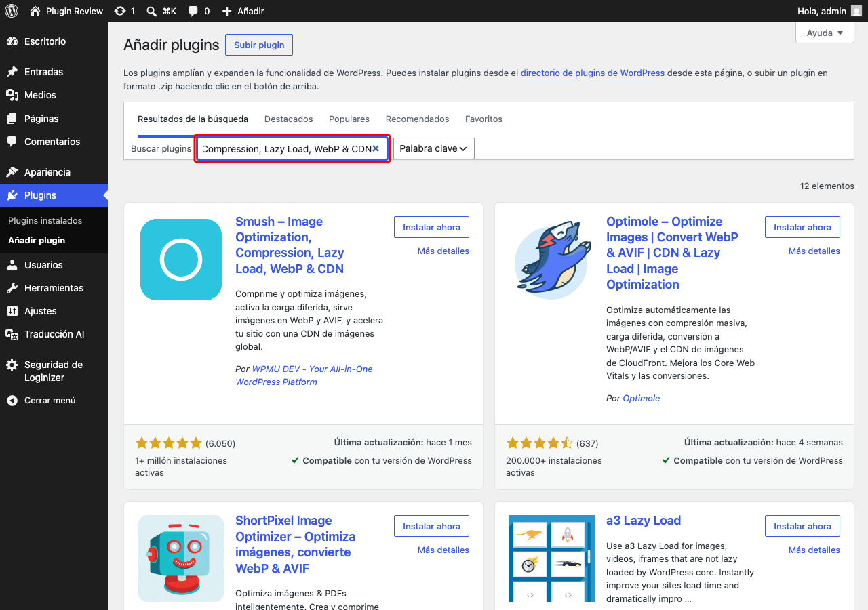
Task: Click the Usuarios person icon
Action: pos(12,265)
